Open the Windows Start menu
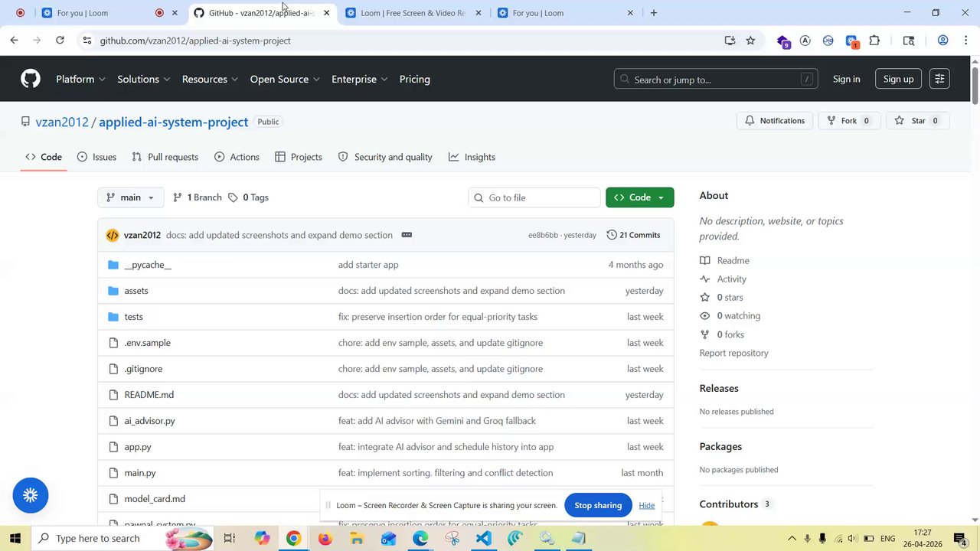The width and height of the screenshot is (980, 551). [x=15, y=539]
